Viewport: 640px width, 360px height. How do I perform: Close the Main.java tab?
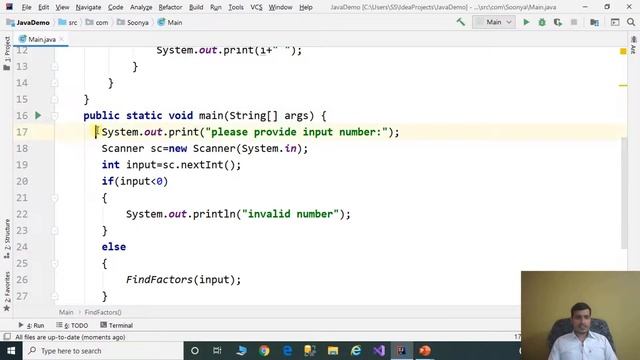62,39
